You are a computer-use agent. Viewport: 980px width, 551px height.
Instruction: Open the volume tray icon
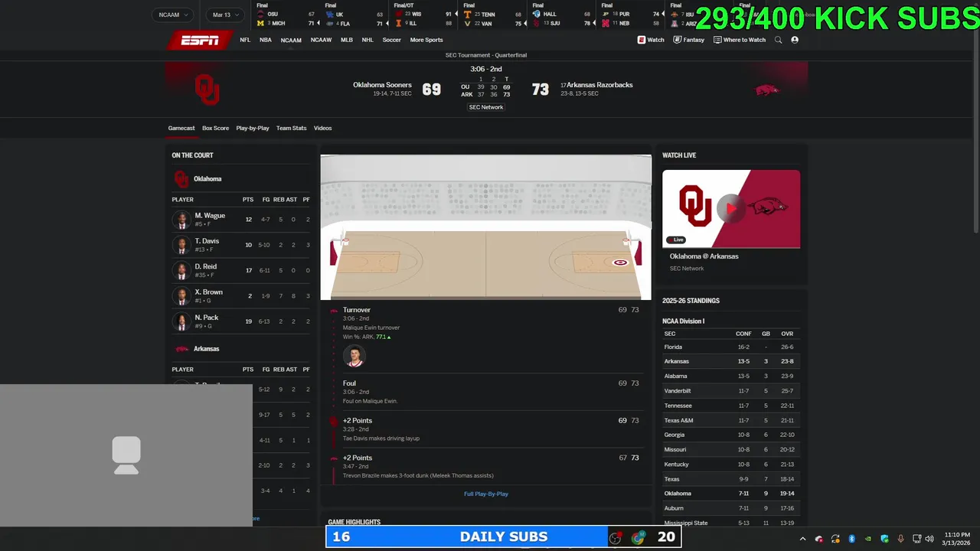(929, 539)
